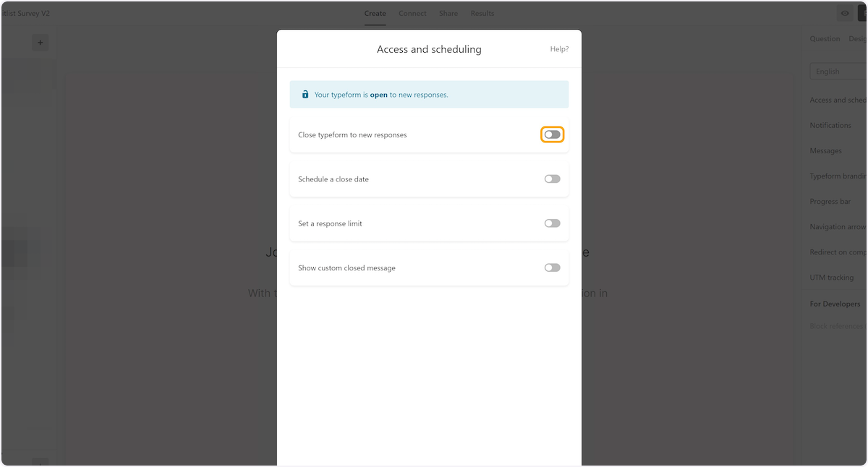Open Access and scheduling sidebar item
Screen dimensions: 868x467
click(838, 100)
